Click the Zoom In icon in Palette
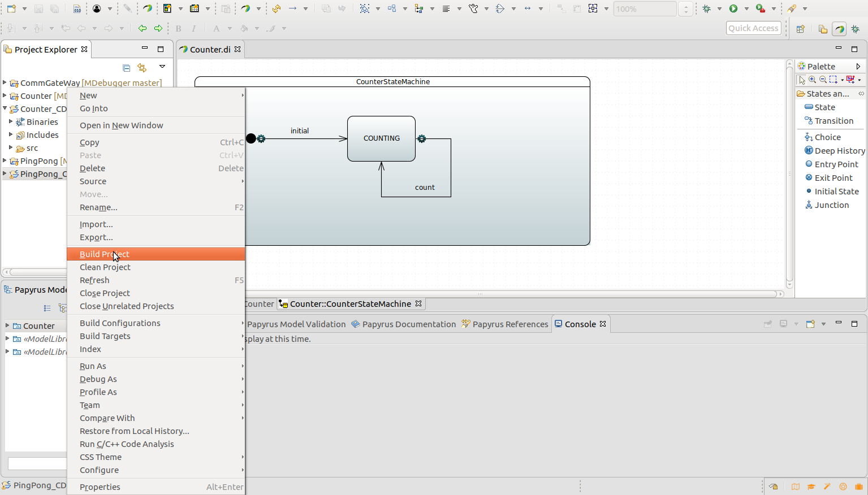Image resolution: width=868 pixels, height=495 pixels. click(x=813, y=80)
